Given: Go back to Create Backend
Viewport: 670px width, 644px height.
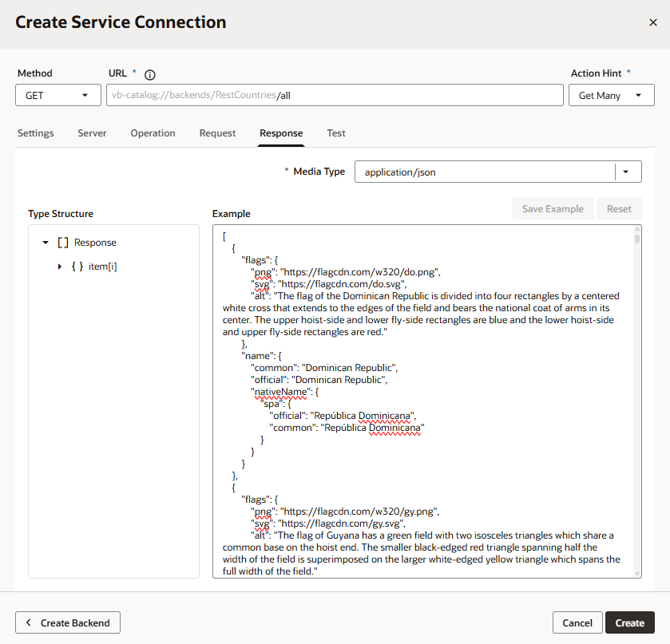Looking at the screenshot, I should tap(68, 622).
